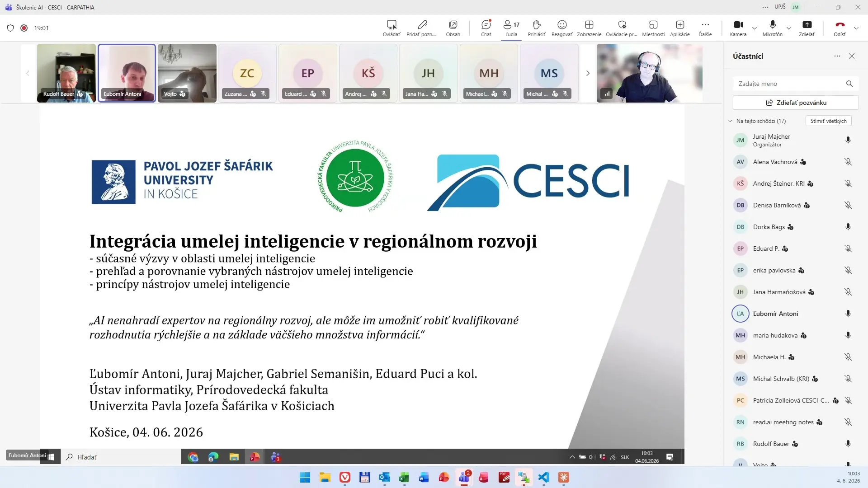Select Jana Harmaňošová in list

pyautogui.click(x=795, y=292)
